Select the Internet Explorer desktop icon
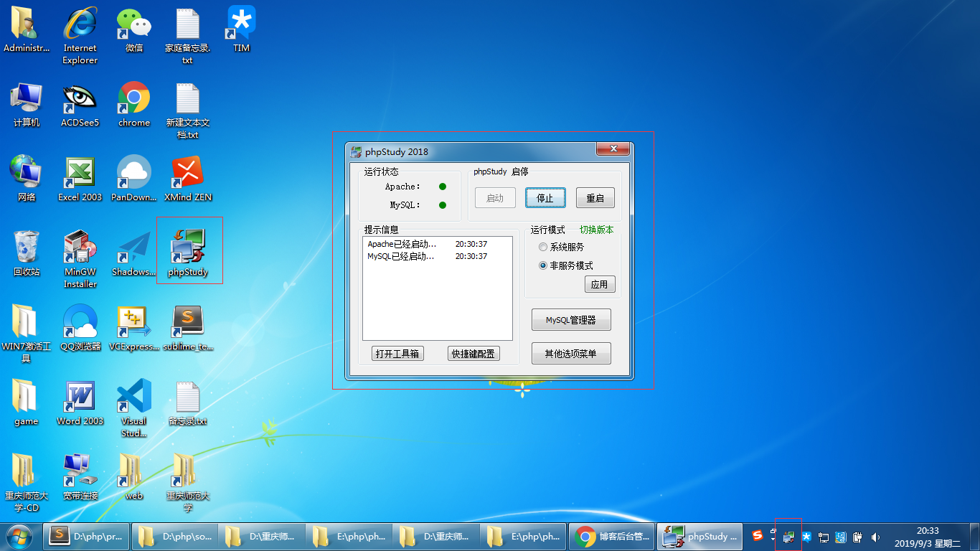Screen dimensions: 980x551 80,34
